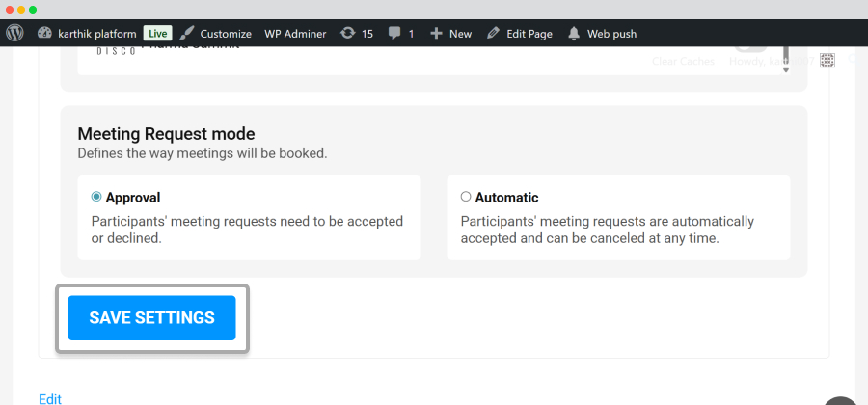Click the green Live status badge
Screen dimensions: 868x405
(x=158, y=33)
